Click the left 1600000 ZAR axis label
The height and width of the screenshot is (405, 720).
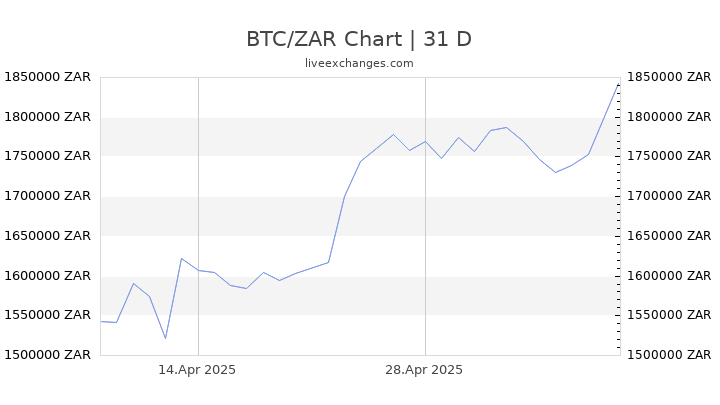click(x=48, y=276)
